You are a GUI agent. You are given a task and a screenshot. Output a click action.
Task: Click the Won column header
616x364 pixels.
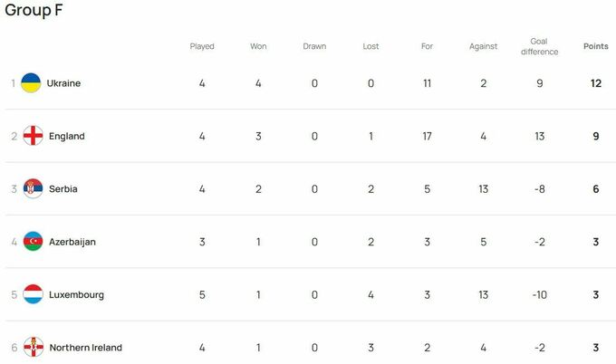pyautogui.click(x=258, y=46)
